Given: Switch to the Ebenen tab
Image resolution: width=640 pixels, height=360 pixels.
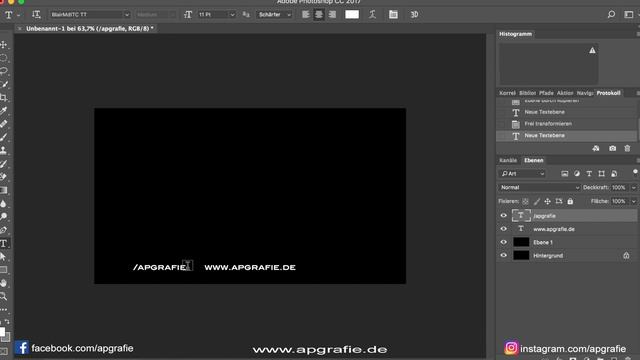Looking at the screenshot, I should [533, 160].
